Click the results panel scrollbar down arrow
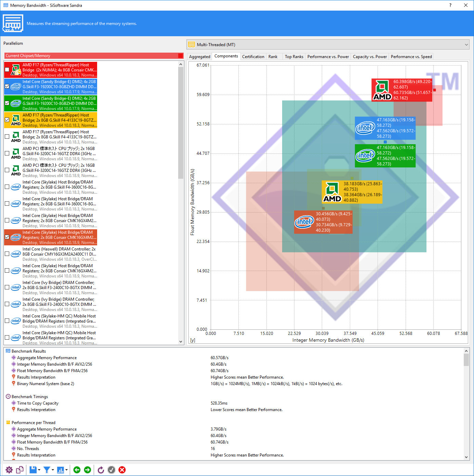The image size is (474, 476). pyautogui.click(x=466, y=457)
